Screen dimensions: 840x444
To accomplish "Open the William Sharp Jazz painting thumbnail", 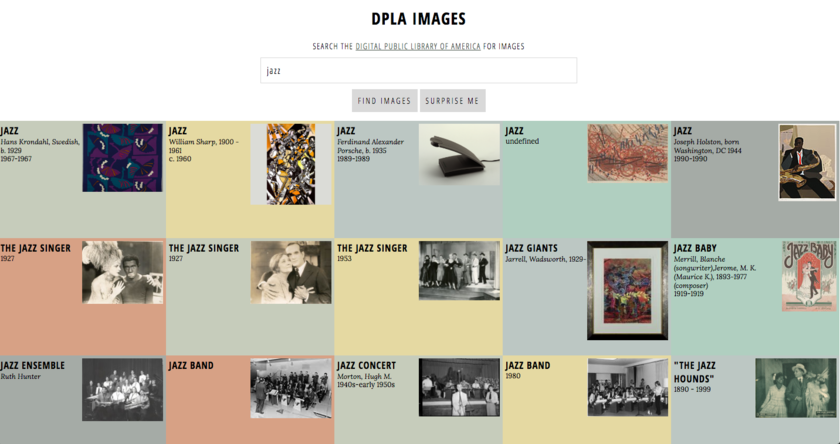I will click(x=291, y=164).
